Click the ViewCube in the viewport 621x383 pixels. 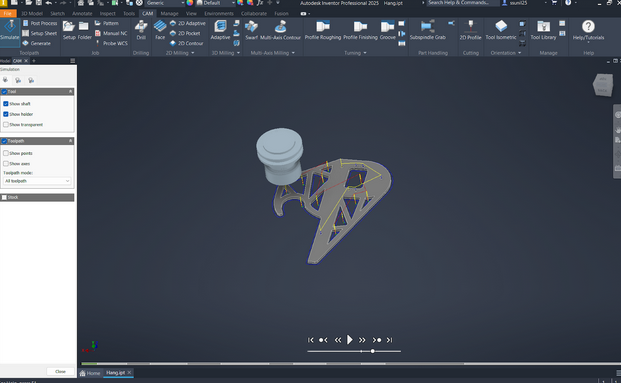[603, 84]
